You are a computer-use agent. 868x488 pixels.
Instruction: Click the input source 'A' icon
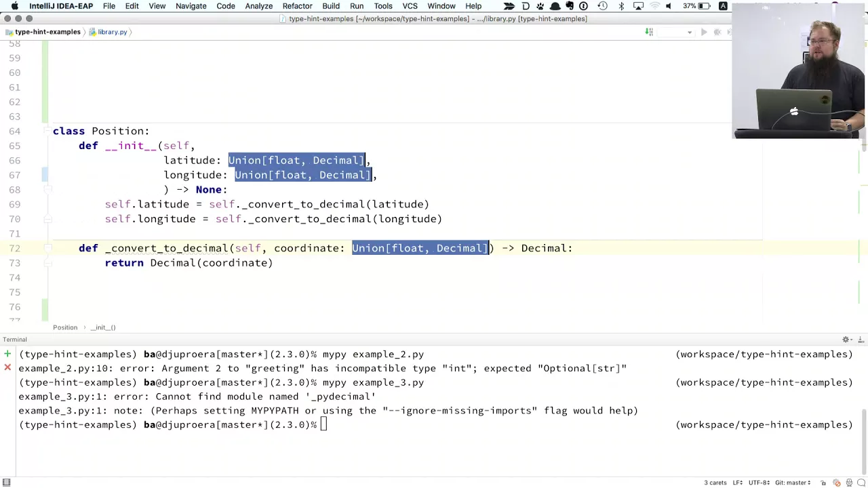click(723, 6)
